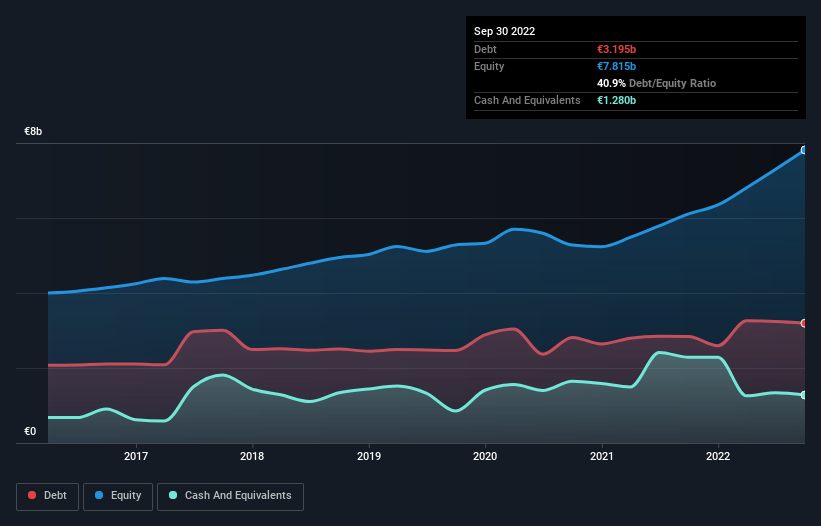Click the 40.9% Debt/Equity Ratio text

656,83
